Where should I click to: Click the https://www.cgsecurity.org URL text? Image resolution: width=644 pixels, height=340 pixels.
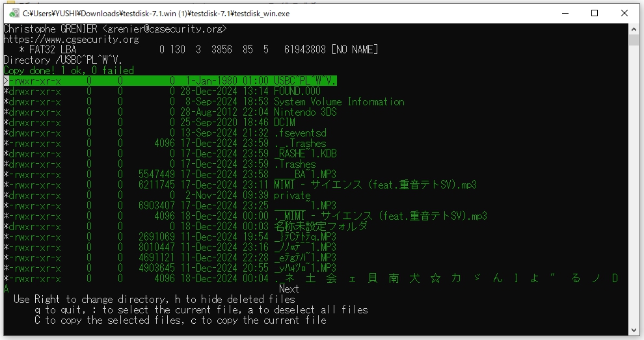pos(71,39)
